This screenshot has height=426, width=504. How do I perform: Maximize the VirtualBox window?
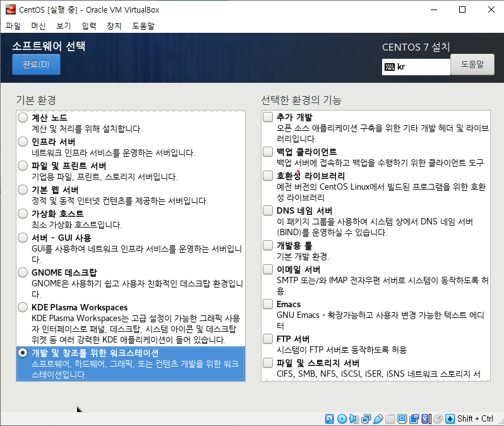(x=462, y=9)
